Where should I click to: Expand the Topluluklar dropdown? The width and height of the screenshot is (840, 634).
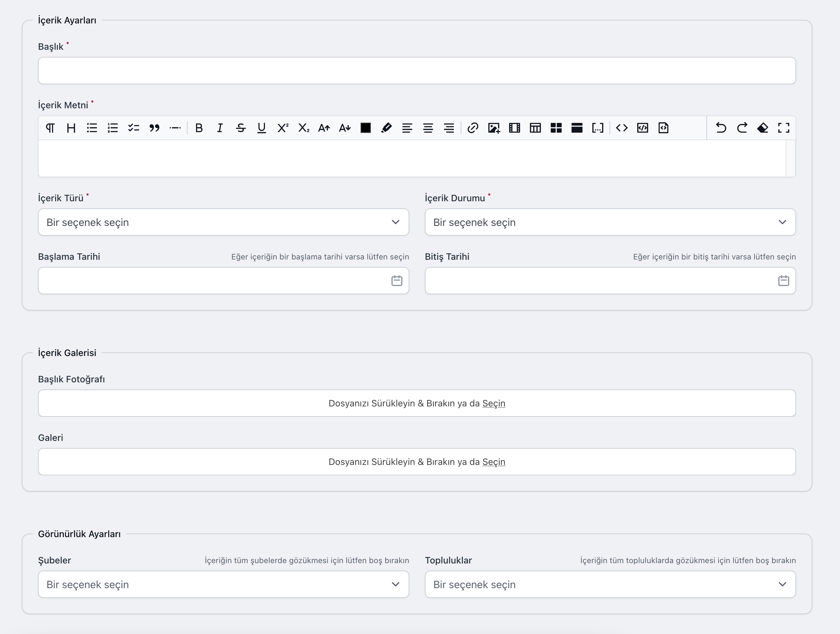tap(610, 584)
